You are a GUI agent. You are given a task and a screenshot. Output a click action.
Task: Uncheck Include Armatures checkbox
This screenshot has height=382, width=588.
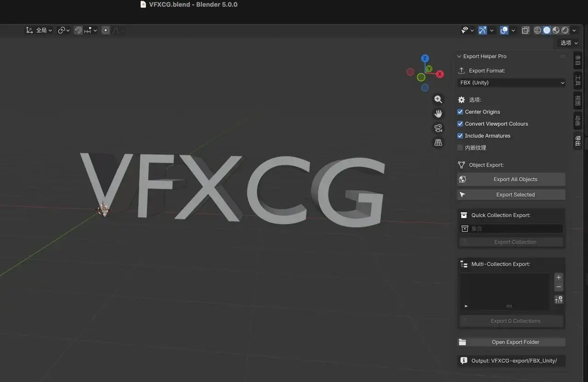460,135
